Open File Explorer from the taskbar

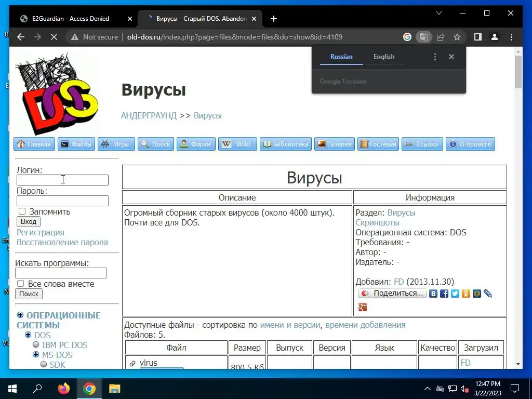coord(115,389)
